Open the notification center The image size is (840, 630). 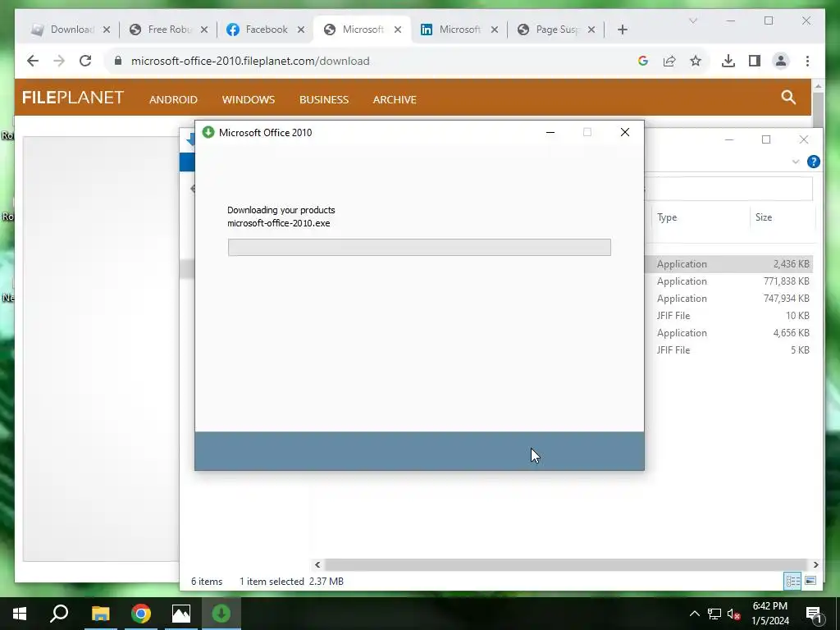coord(814,614)
